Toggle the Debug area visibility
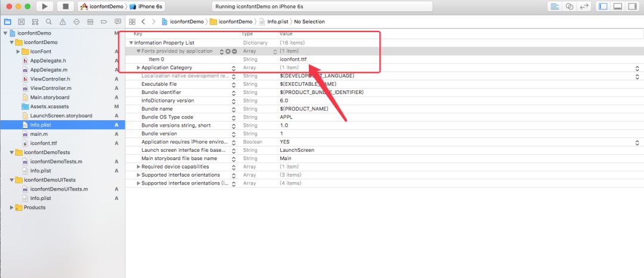The image size is (644, 278). [x=618, y=7]
